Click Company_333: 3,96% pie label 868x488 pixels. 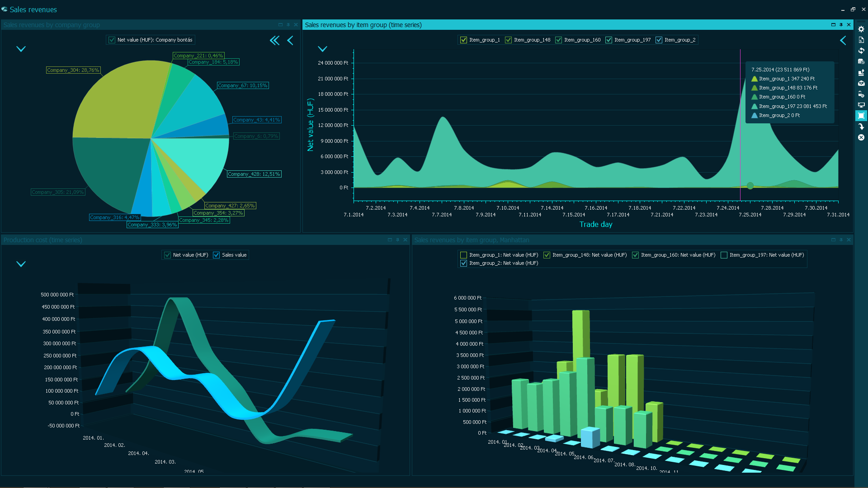tap(152, 225)
